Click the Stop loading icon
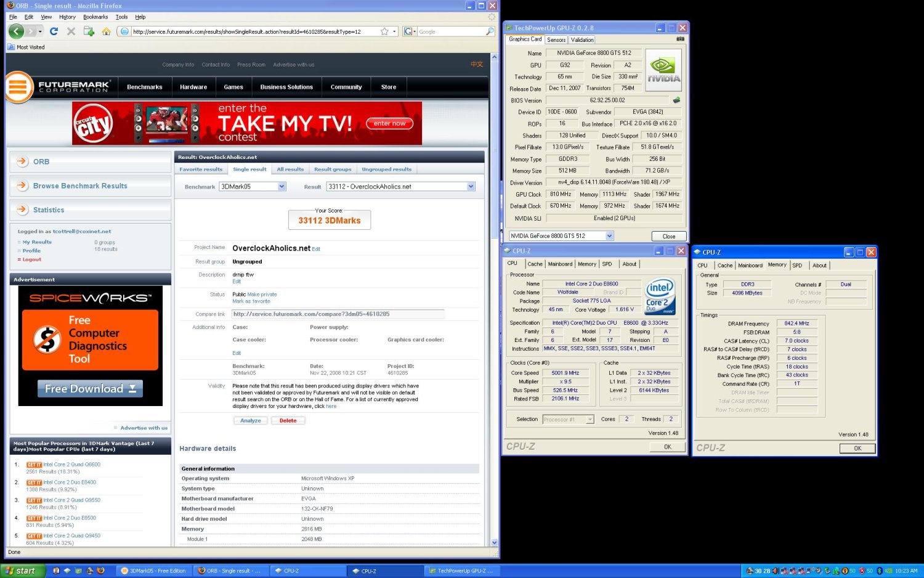Image resolution: width=924 pixels, height=578 pixels. point(71,31)
